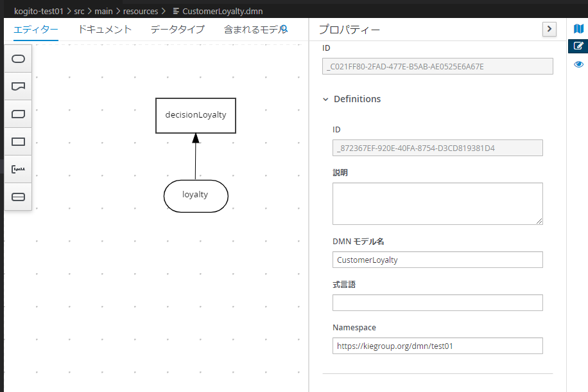Toggle the properties pencil icon
Image resolution: width=588 pixels, height=392 pixels.
click(578, 46)
